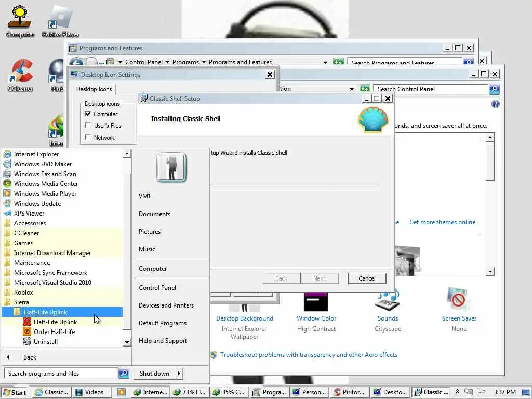532x399 pixels.
Task: Expand the Roblox folder
Action: (x=23, y=292)
